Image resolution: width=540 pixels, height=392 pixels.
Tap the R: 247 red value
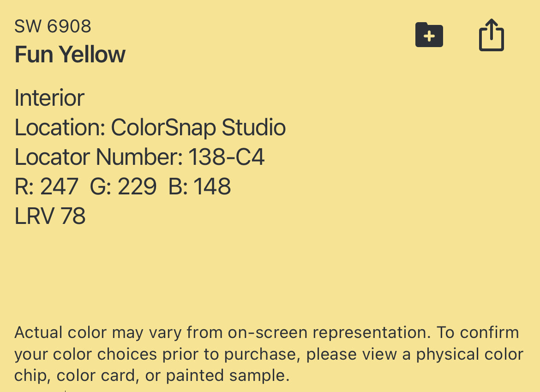coord(47,187)
